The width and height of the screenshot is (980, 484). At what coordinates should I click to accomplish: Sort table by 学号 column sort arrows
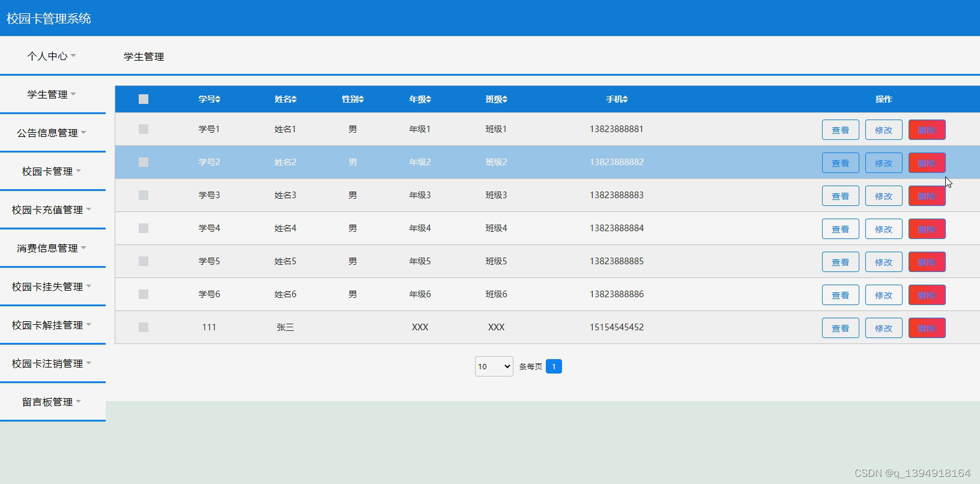[218, 99]
